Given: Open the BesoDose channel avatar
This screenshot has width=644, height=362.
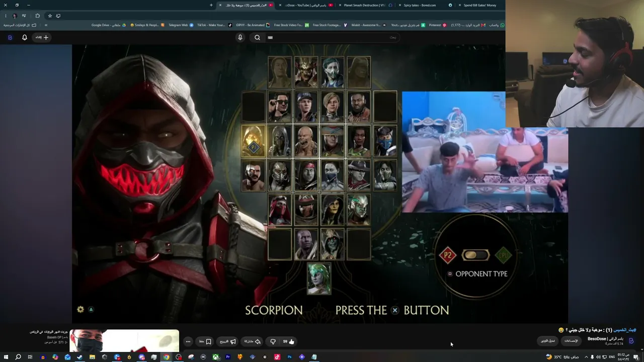Looking at the screenshot, I should coord(631,341).
